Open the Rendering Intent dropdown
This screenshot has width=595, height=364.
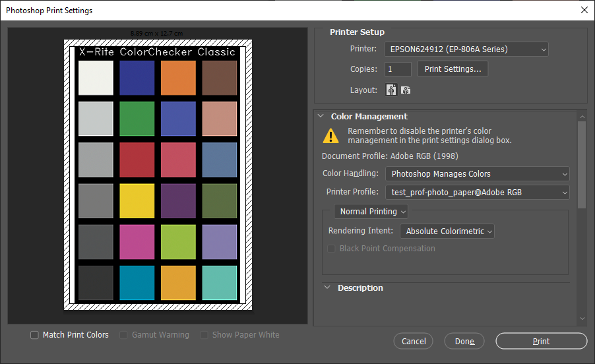click(447, 231)
